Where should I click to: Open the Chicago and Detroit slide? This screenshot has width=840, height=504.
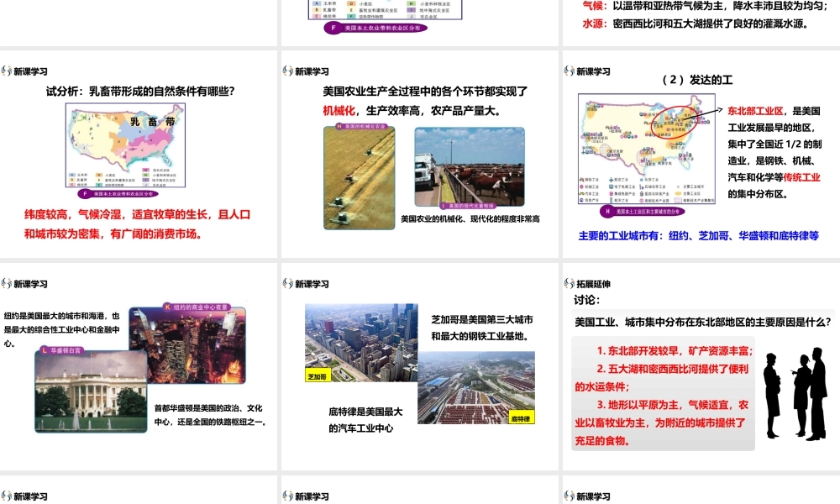419,367
